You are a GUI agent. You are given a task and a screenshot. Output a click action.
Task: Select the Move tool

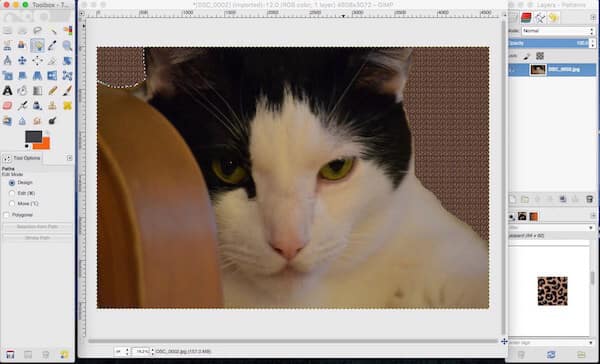point(22,60)
